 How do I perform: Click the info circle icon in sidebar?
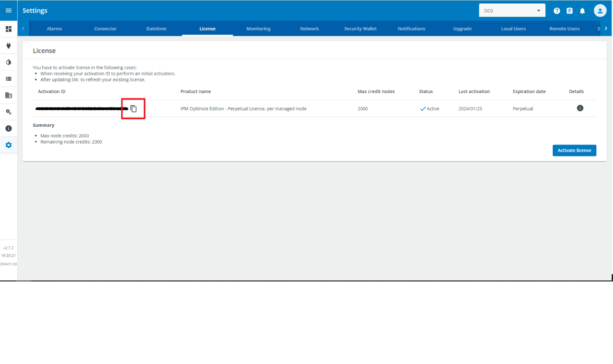coord(8,128)
